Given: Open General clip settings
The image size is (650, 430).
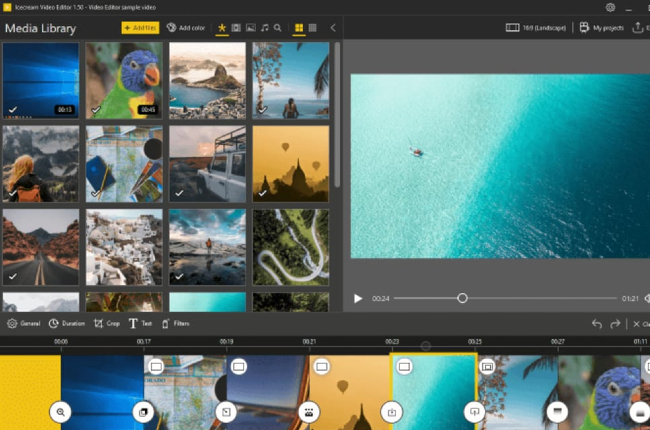Looking at the screenshot, I should 24,323.
